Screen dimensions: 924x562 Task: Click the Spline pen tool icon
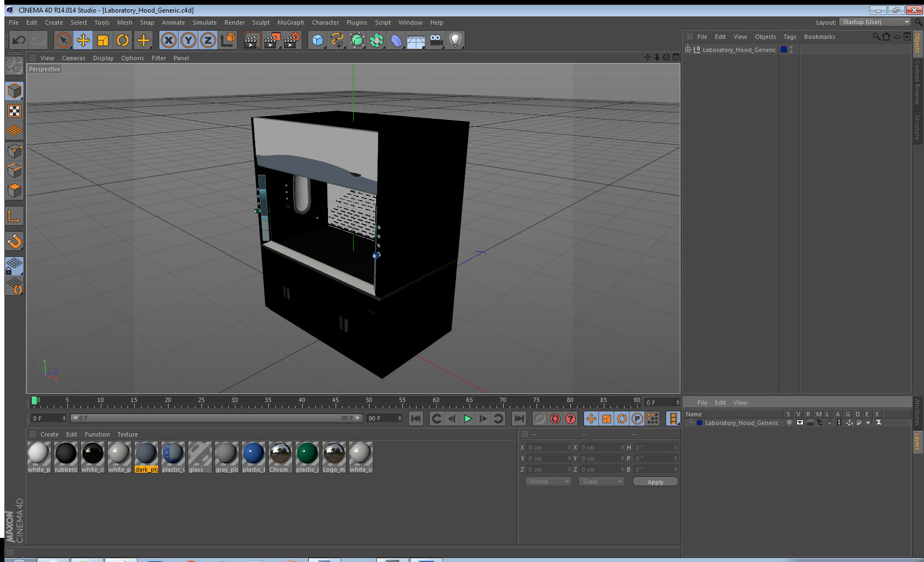337,40
